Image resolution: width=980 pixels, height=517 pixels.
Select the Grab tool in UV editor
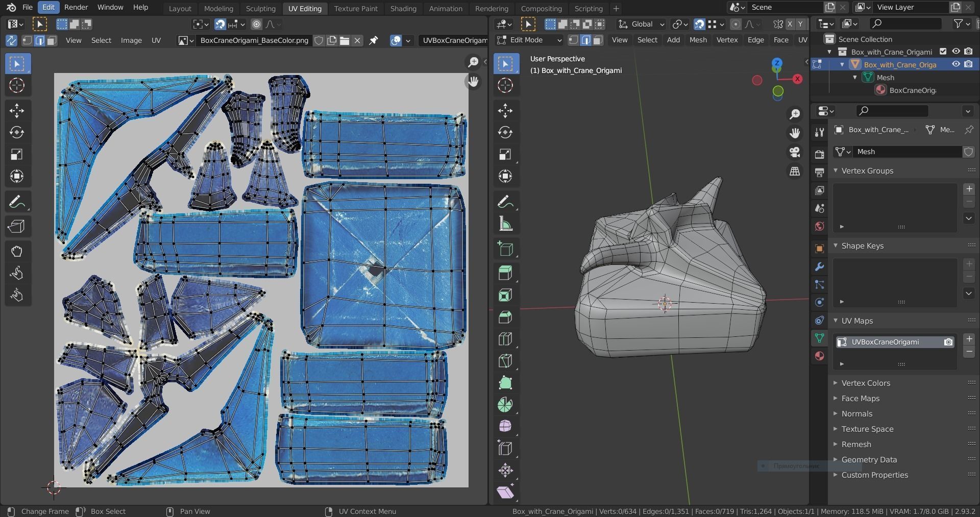pyautogui.click(x=17, y=251)
